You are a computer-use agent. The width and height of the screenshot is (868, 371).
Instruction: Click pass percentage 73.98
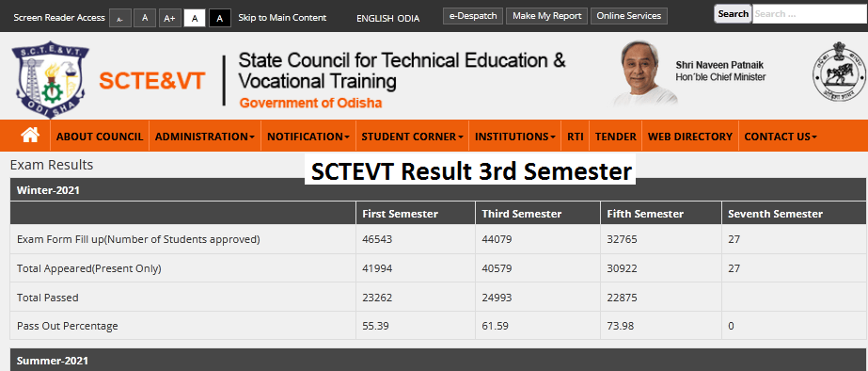click(x=620, y=326)
